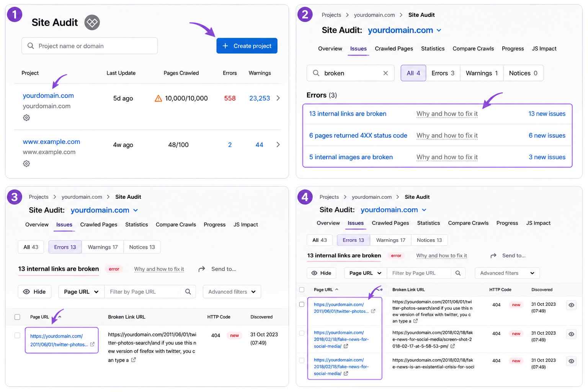Click Projects breadcrumb in panel 2

(x=331, y=15)
